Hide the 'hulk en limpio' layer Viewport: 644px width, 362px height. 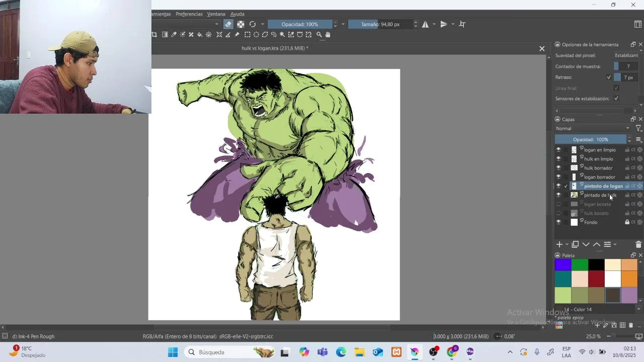pos(558,159)
